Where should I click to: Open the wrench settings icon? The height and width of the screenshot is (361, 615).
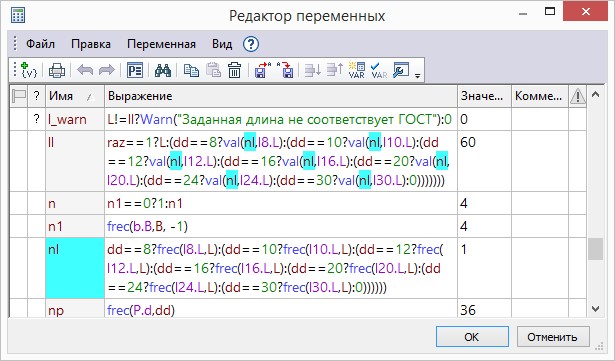pos(401,71)
